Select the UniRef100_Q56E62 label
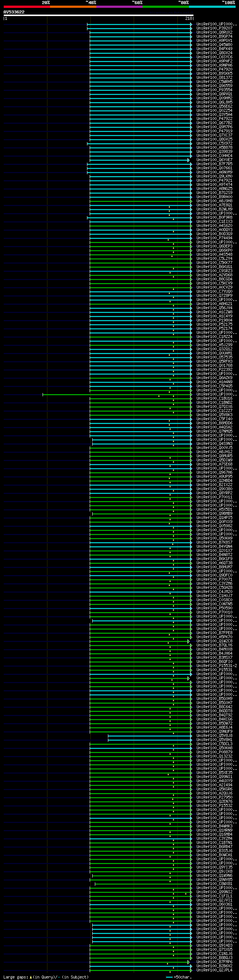Viewport: 239px width, 980px height. [x=214, y=107]
